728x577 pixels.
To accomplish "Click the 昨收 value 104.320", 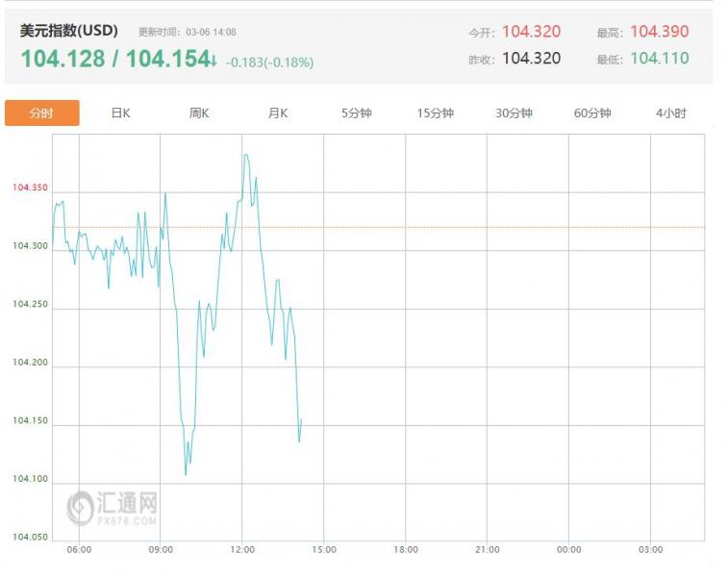I will click(x=531, y=59).
